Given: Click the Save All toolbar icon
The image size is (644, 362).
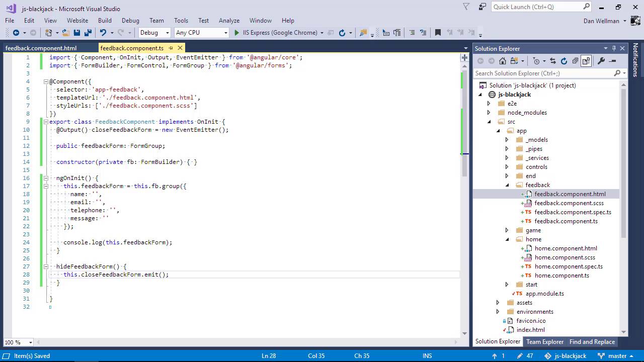Looking at the screenshot, I should 88,33.
